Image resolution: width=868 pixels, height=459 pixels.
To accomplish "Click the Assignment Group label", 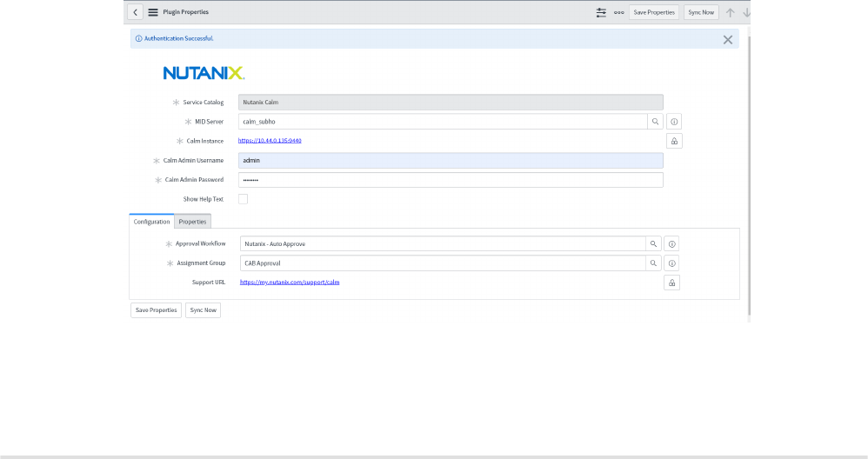I will (201, 263).
